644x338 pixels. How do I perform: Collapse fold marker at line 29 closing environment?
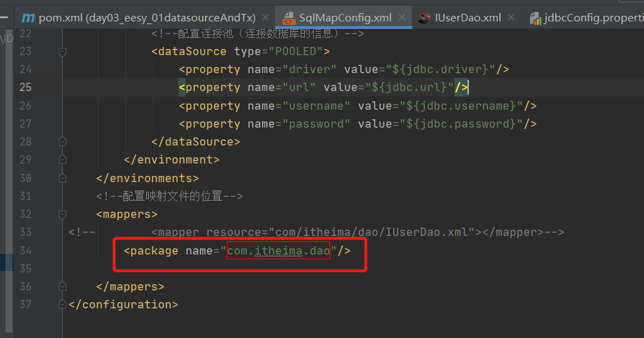point(63,159)
